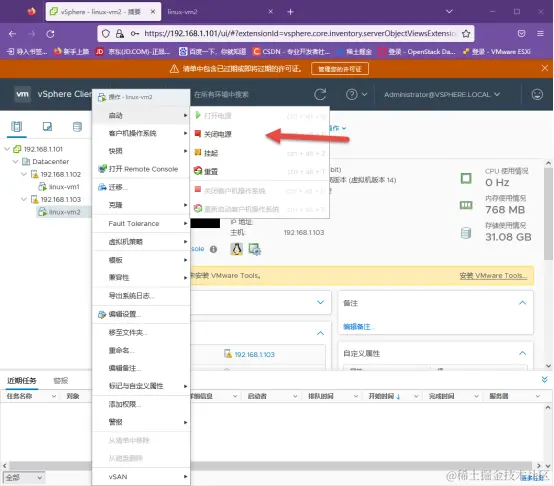Image resolution: width=554 pixels, height=486 pixels.
Task: Click the info icon beside the console link
Action: [x=213, y=249]
